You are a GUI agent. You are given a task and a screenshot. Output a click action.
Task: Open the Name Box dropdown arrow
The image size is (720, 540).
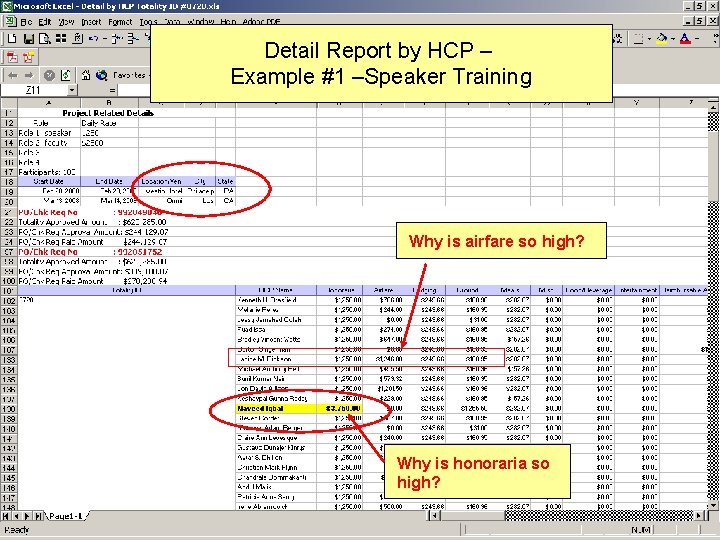(x=72, y=90)
